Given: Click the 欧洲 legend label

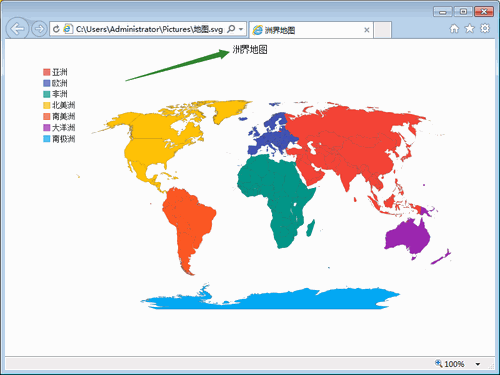Looking at the screenshot, I should [60, 83].
